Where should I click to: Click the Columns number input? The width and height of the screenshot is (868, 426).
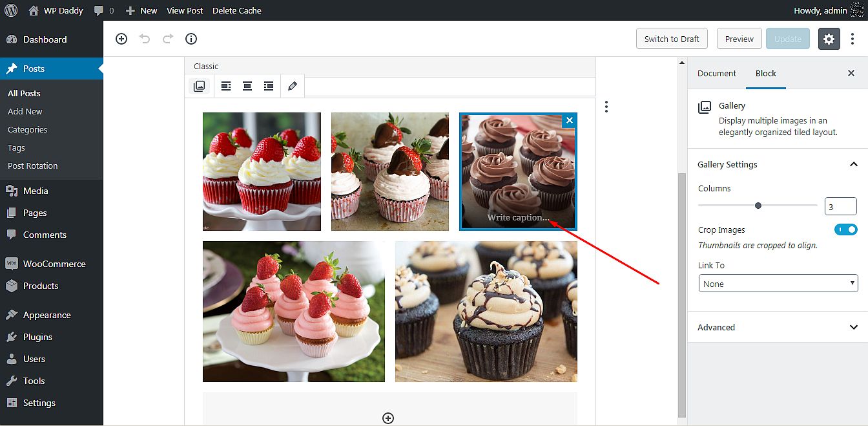(x=841, y=207)
